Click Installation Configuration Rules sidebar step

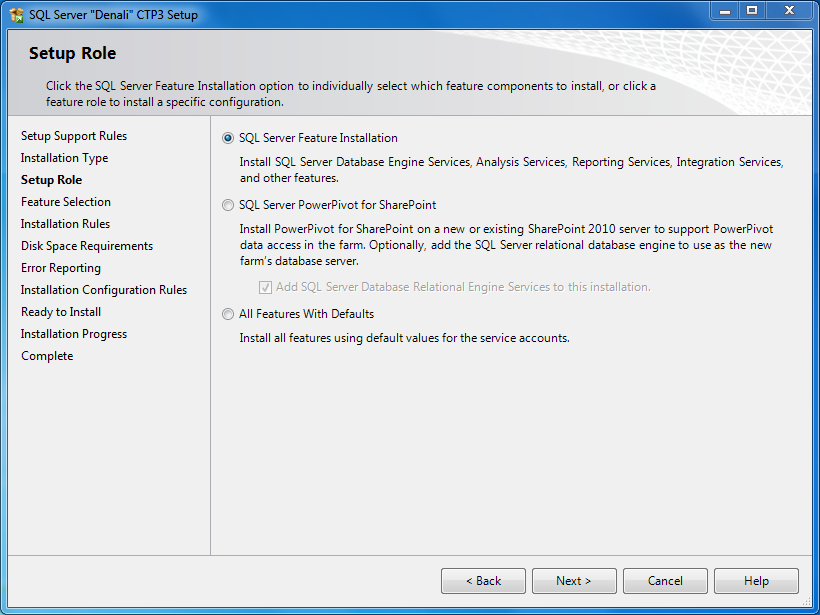pyautogui.click(x=104, y=290)
